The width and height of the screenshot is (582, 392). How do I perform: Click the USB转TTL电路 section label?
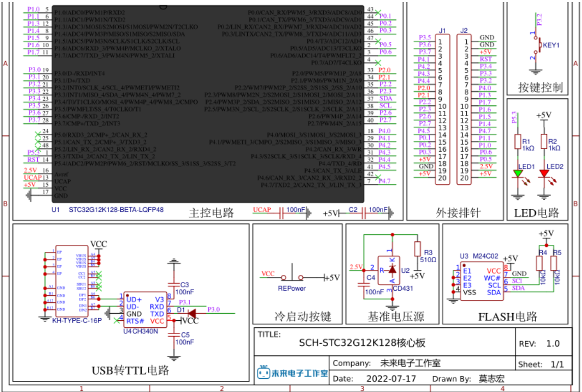[x=130, y=370]
